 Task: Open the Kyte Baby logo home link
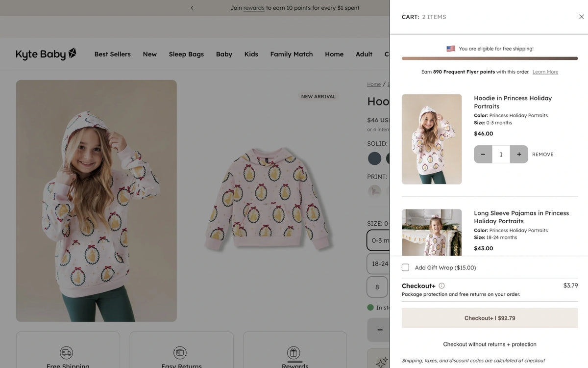(x=46, y=54)
